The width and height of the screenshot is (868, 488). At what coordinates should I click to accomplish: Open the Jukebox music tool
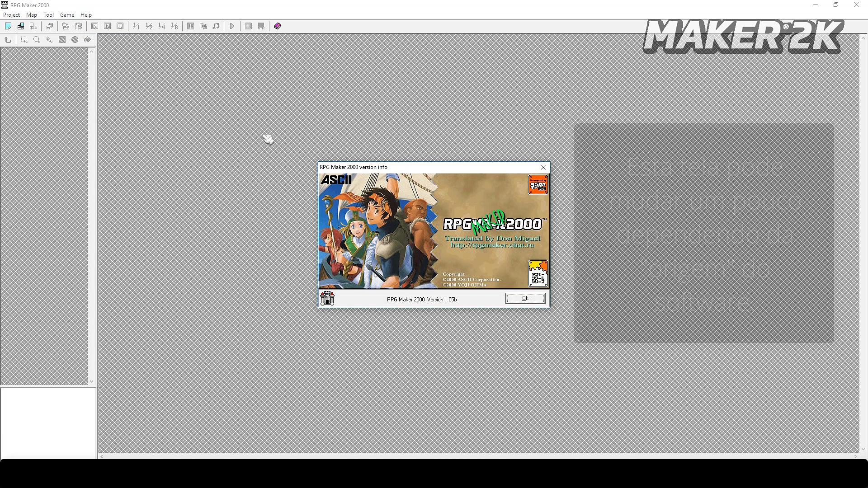pyautogui.click(x=216, y=26)
